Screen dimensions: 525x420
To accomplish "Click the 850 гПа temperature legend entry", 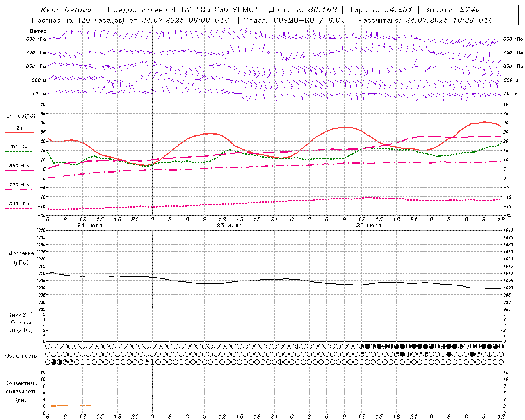I will [x=19, y=166].
